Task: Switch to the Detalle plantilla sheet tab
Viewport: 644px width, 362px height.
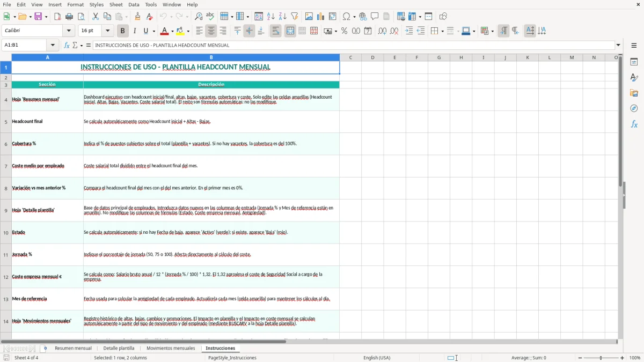Action: 119,348
